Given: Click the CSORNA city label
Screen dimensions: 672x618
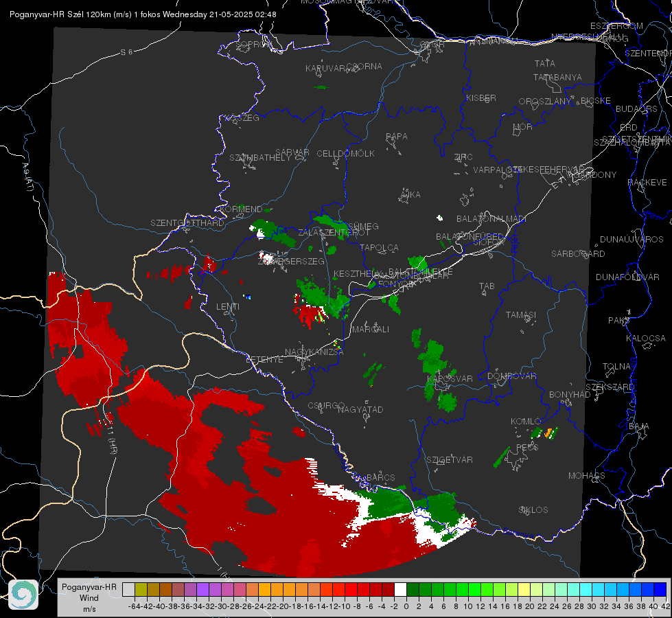Looking at the screenshot, I should coord(364,67).
